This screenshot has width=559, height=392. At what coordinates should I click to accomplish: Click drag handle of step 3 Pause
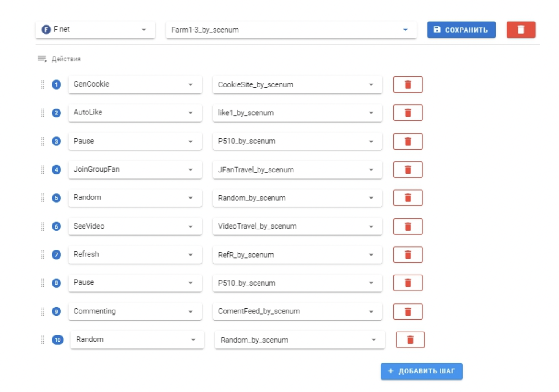point(42,141)
